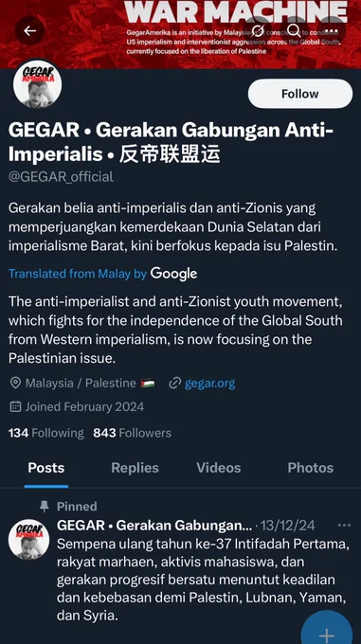This screenshot has width=361, height=644.
Task: Switch to the Videos tab
Action: tap(219, 468)
